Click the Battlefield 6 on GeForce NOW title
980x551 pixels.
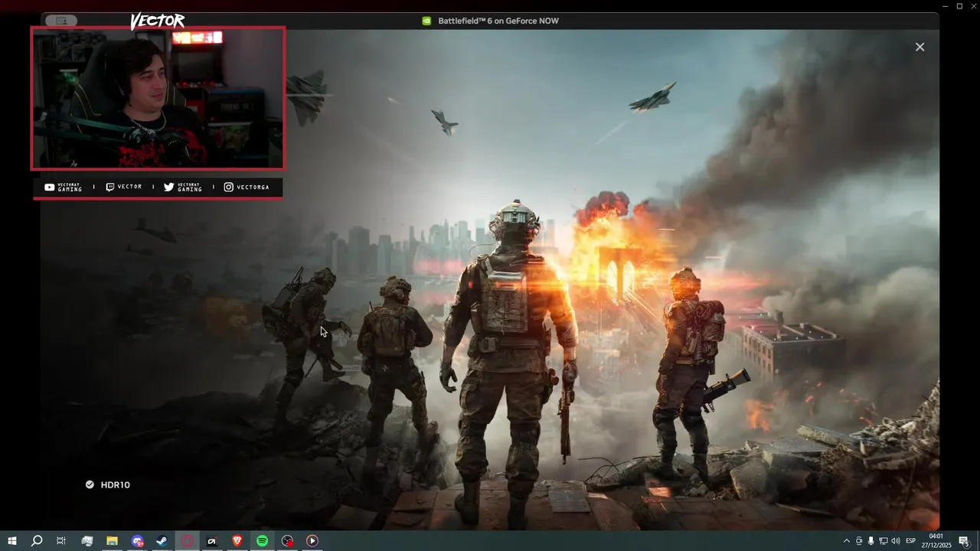click(498, 21)
